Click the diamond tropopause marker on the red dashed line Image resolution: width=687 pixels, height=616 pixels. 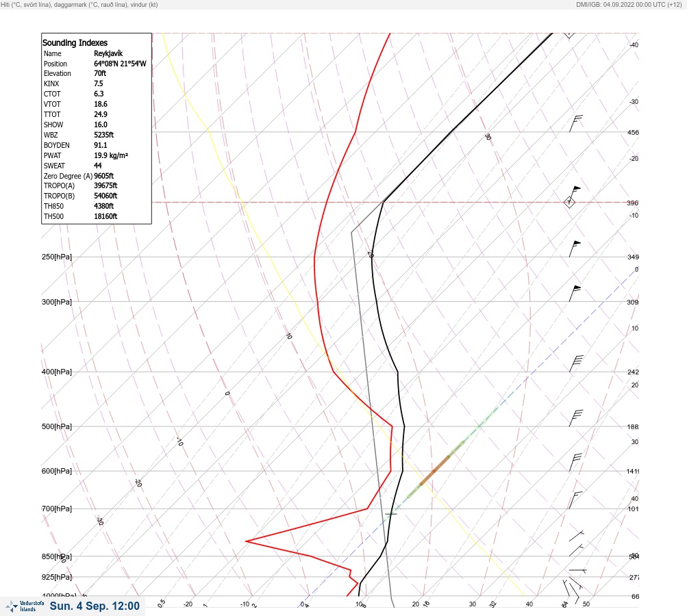569,203
